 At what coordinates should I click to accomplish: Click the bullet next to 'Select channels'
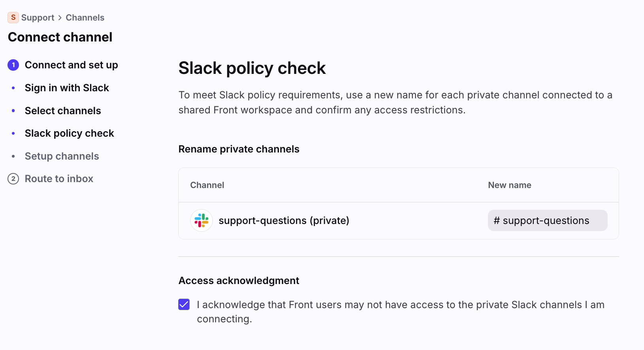click(13, 111)
